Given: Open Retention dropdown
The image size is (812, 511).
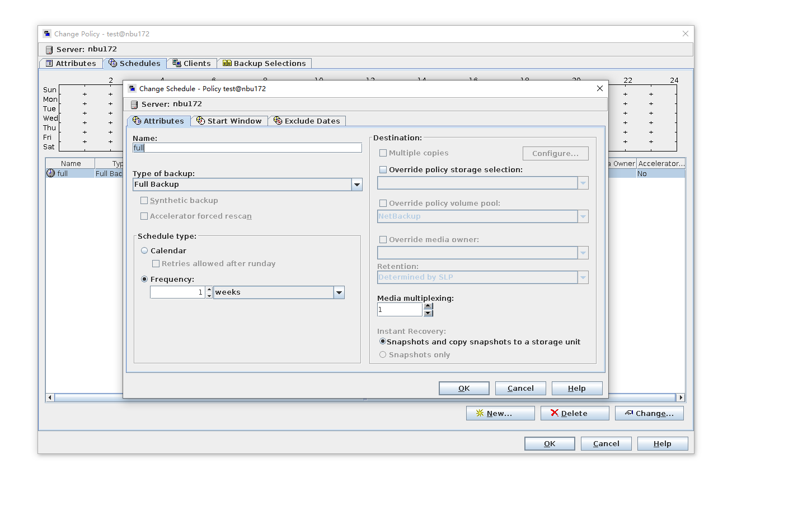Looking at the screenshot, I should click(x=583, y=277).
